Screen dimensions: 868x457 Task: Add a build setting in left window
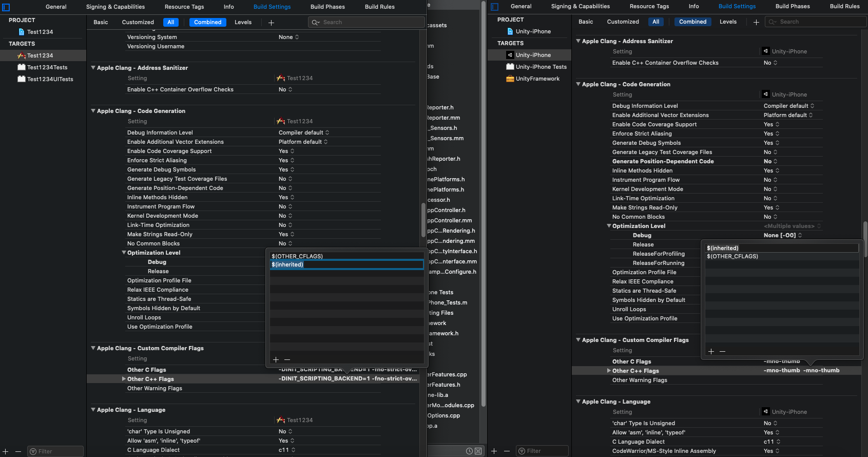pos(271,23)
